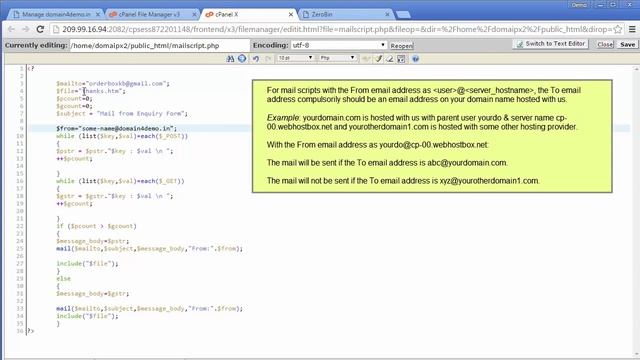
Task: Click the greyed-out icon left of highlight
Action: [x=366, y=58]
